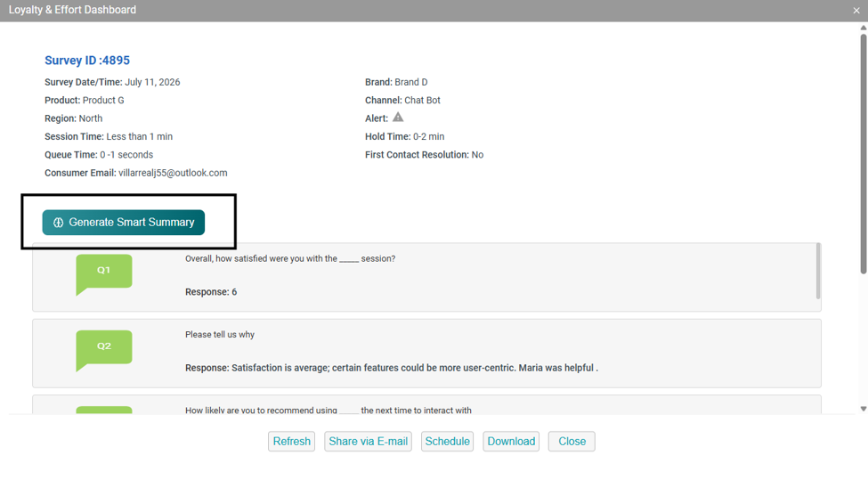
Task: Click the Product value Product G
Action: (x=103, y=101)
